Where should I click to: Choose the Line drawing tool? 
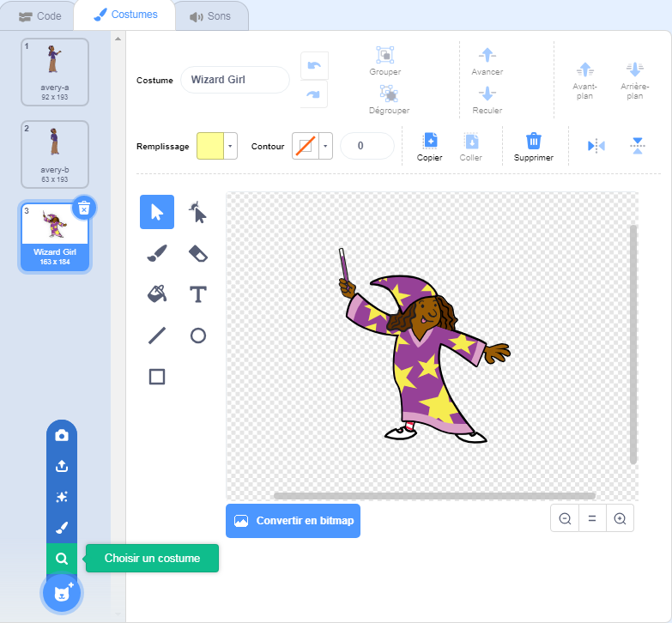click(x=157, y=336)
